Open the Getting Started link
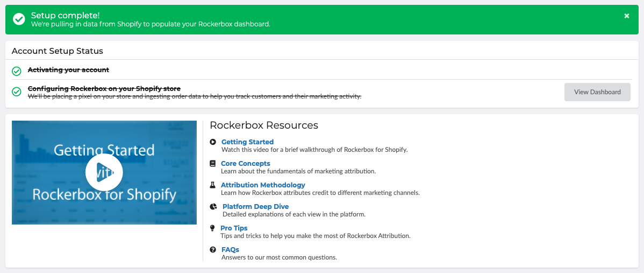This screenshot has width=644, height=273. point(247,142)
